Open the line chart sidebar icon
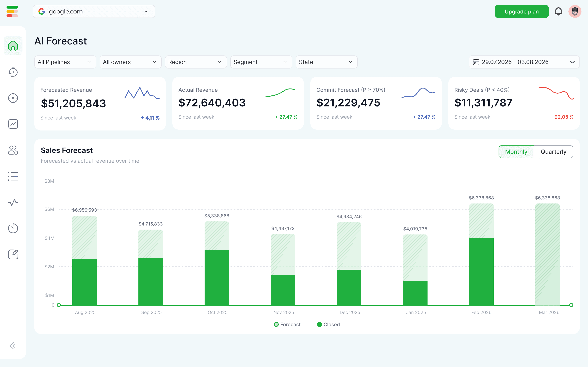The height and width of the screenshot is (367, 588). [x=13, y=124]
